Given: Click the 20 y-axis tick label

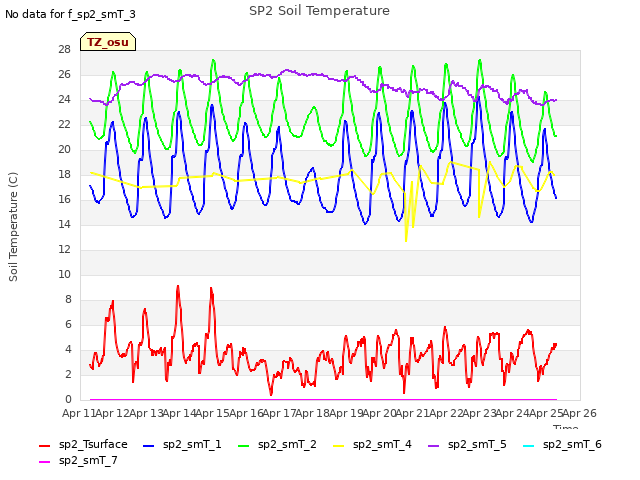Looking at the screenshot, I should pyautogui.click(x=64, y=149).
